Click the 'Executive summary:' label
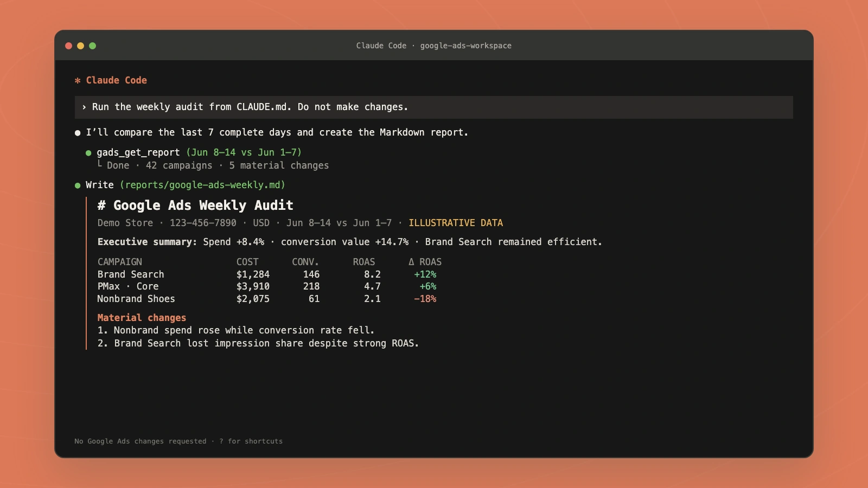The image size is (868, 488). point(147,242)
